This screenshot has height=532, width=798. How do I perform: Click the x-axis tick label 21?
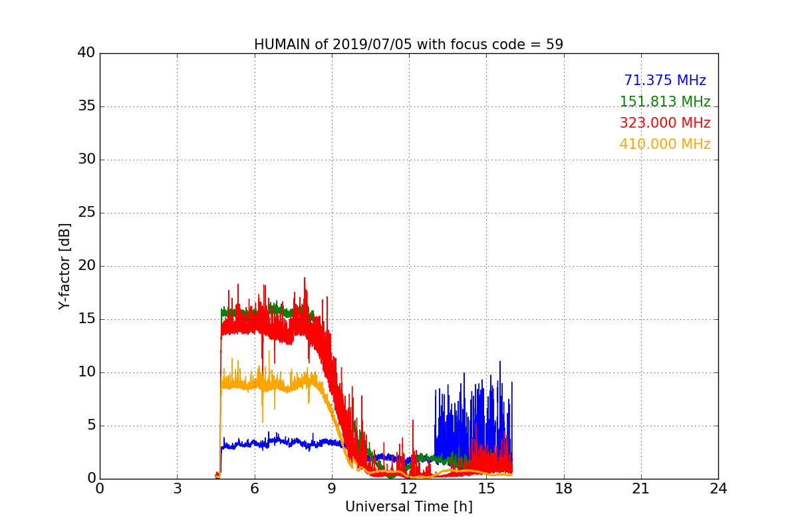641,489
